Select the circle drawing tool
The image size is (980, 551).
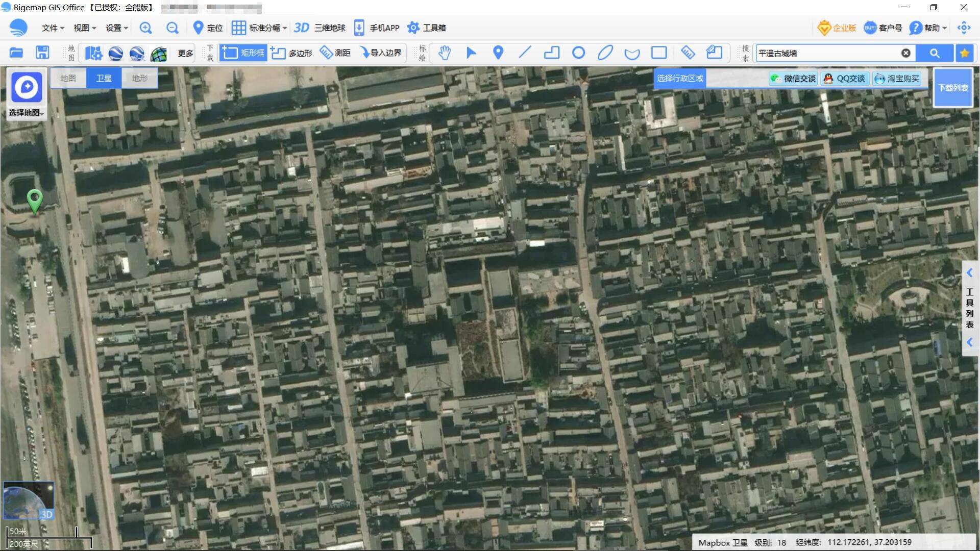(x=578, y=53)
